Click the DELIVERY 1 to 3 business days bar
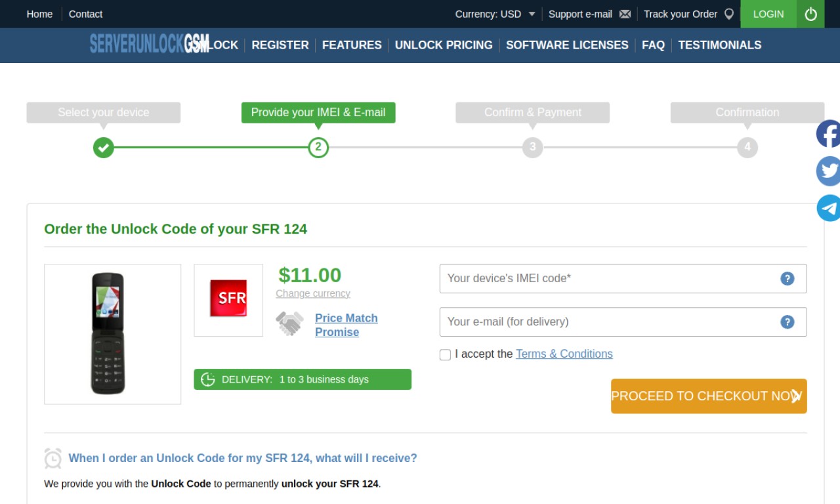 point(303,379)
